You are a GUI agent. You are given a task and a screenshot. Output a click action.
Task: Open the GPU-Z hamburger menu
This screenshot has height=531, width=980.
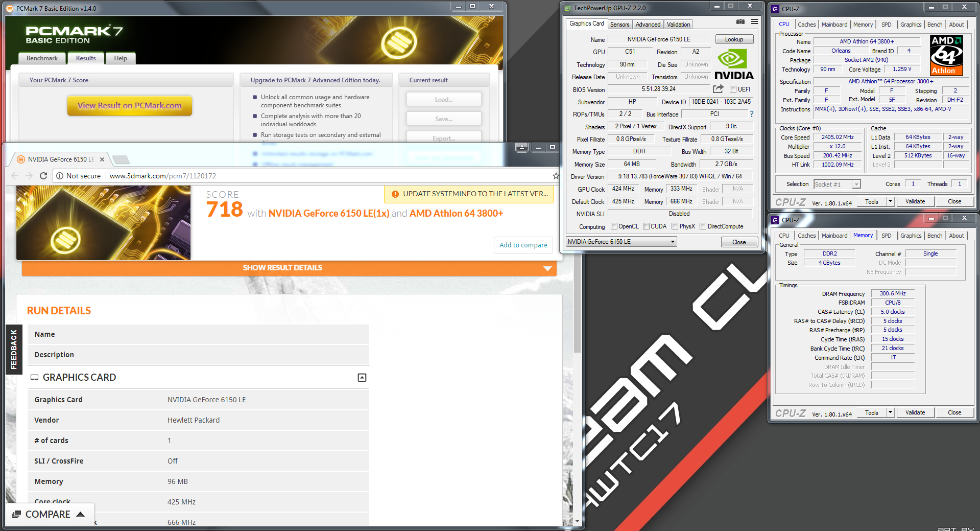coord(754,22)
